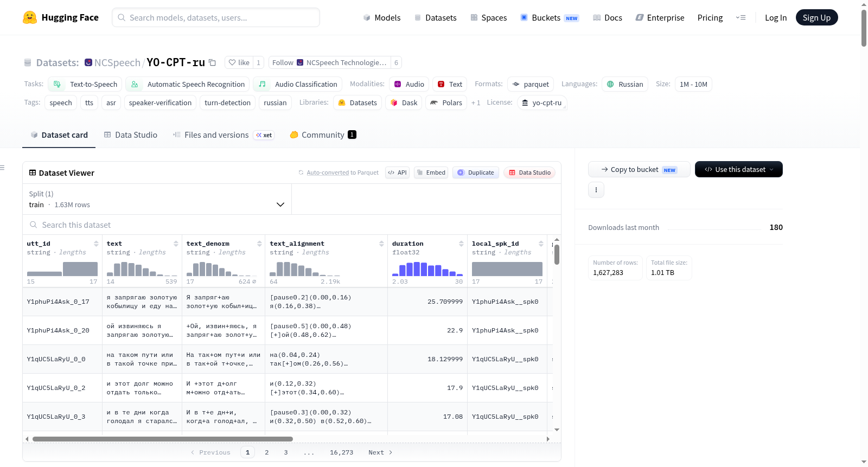868x467 pixels.
Task: Click the NCSpeech organization avatar icon
Action: click(88, 62)
